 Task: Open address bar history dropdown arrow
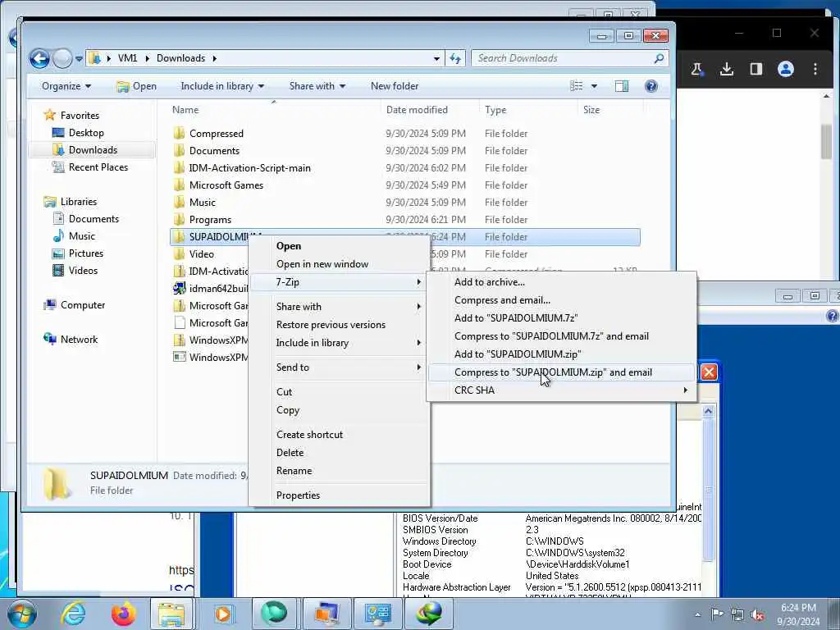coord(436,58)
